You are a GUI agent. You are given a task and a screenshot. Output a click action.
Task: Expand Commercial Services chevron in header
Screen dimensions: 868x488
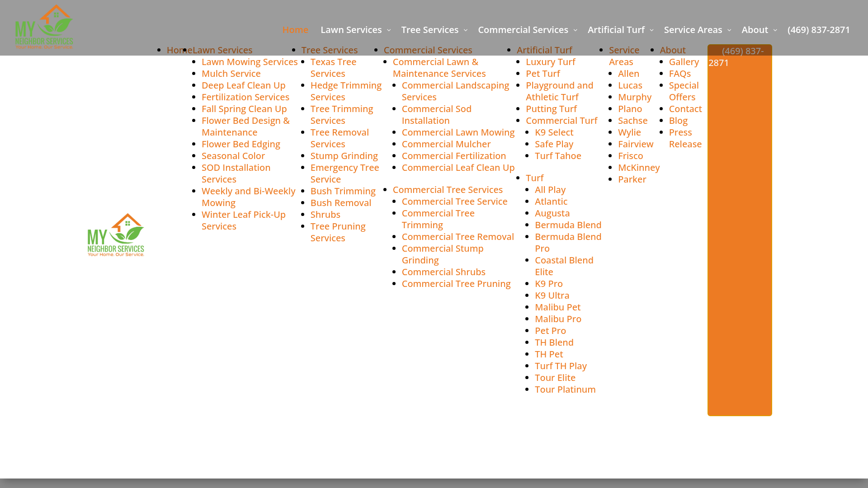(x=575, y=30)
